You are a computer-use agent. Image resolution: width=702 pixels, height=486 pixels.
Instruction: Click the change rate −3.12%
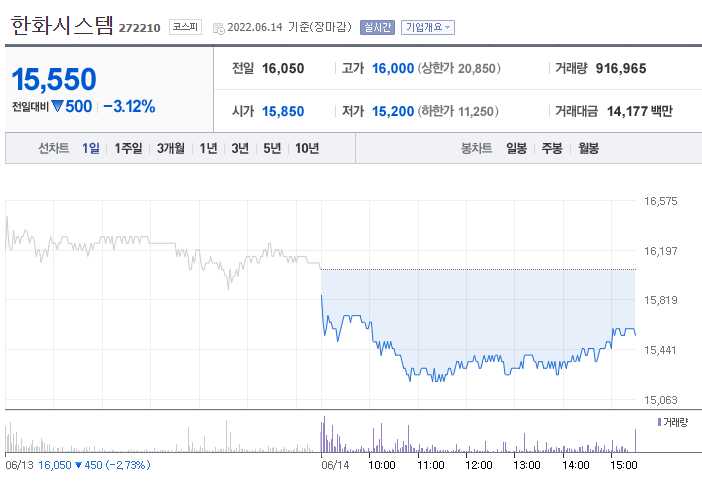[x=129, y=107]
